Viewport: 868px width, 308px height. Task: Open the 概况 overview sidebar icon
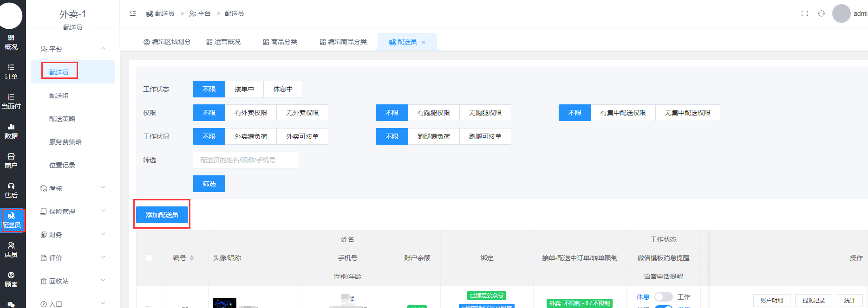[11, 42]
